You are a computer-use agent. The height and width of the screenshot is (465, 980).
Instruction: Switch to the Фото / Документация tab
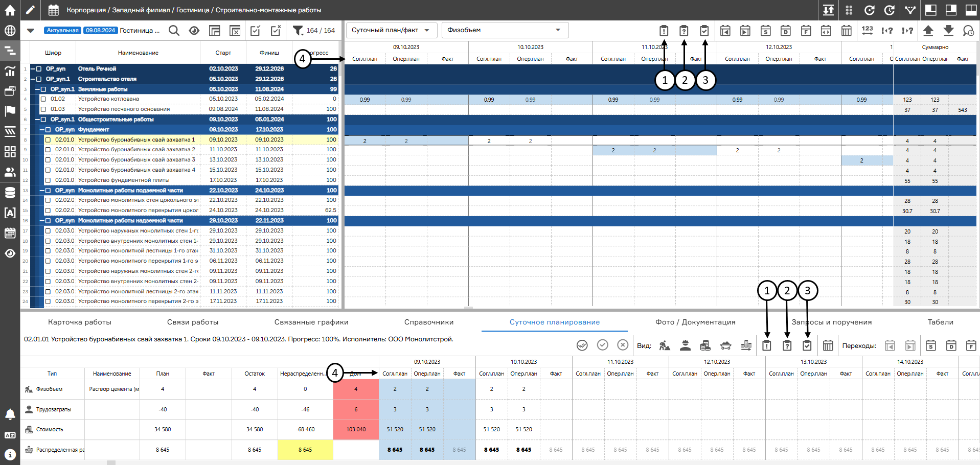coord(696,322)
